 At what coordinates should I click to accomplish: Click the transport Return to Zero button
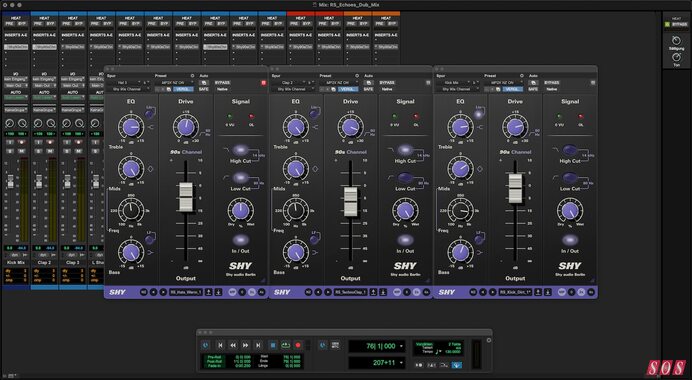(220, 346)
